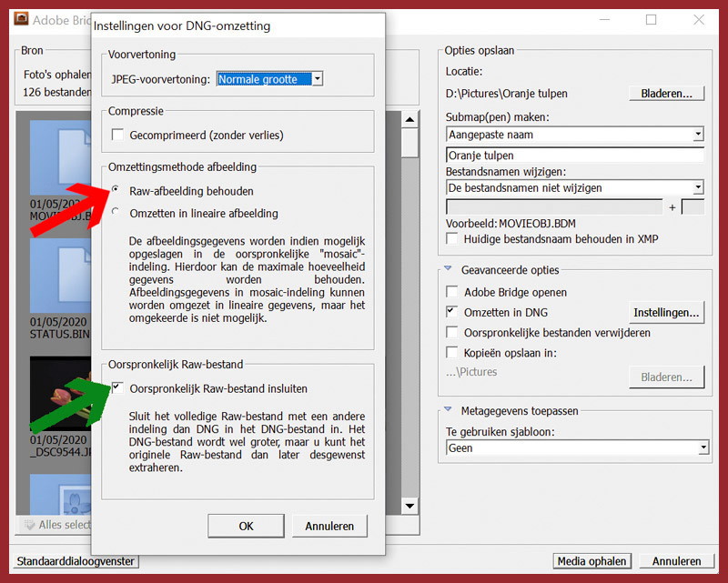Collapse the Geavanceerde opties section
The height and width of the screenshot is (583, 728).
pos(448,268)
